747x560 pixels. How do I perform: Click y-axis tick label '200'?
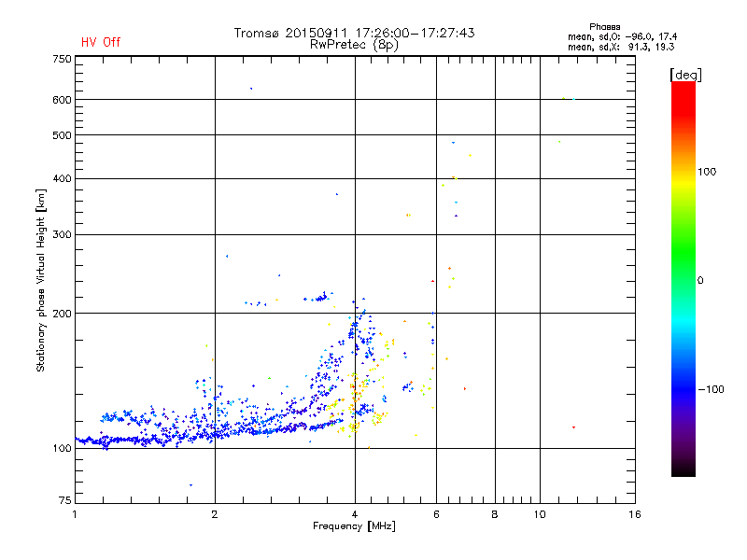[62, 314]
